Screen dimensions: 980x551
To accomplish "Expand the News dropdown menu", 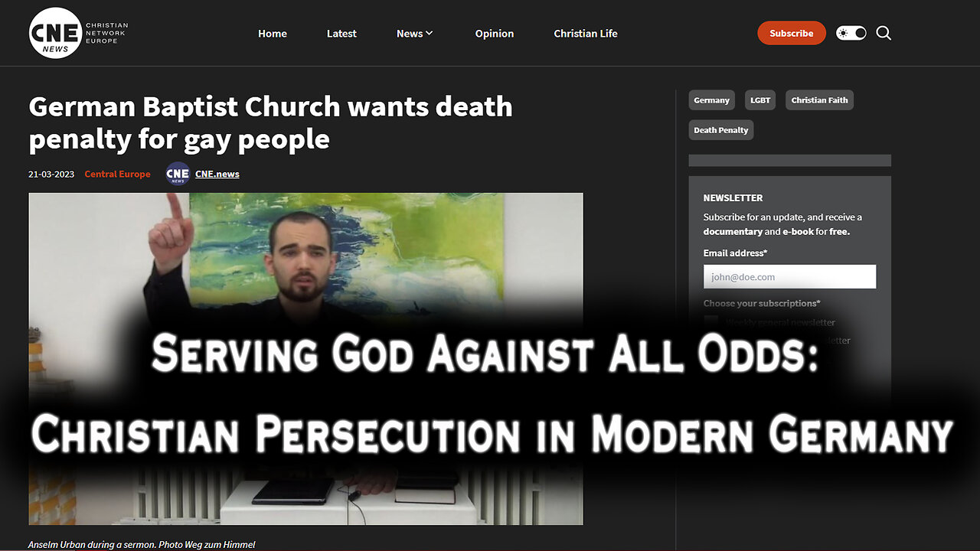I will click(x=415, y=34).
